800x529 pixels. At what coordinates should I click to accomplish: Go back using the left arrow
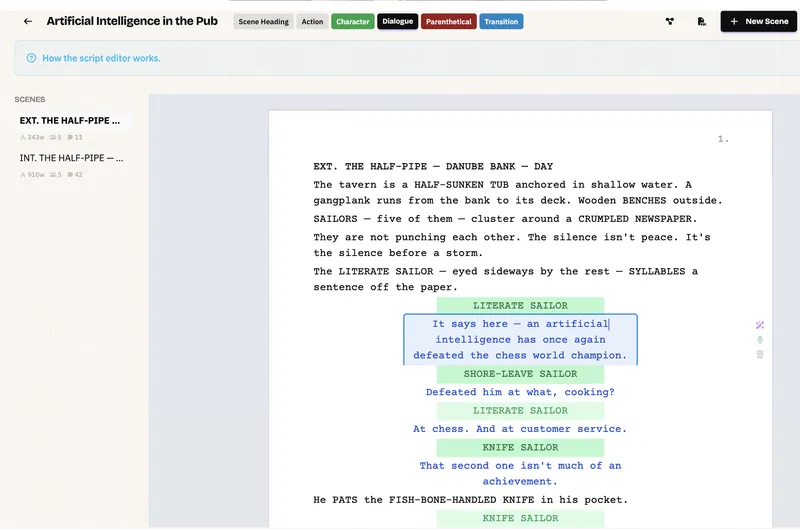(28, 21)
